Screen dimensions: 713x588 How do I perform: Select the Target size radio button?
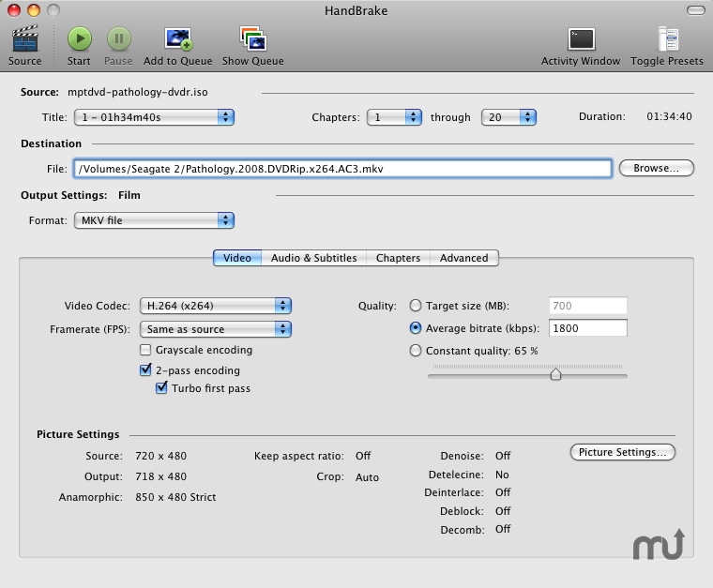tap(416, 306)
